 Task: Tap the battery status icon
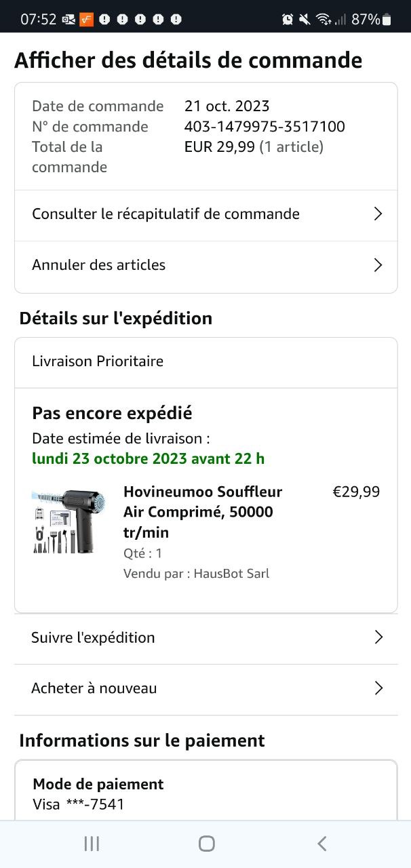(387, 19)
